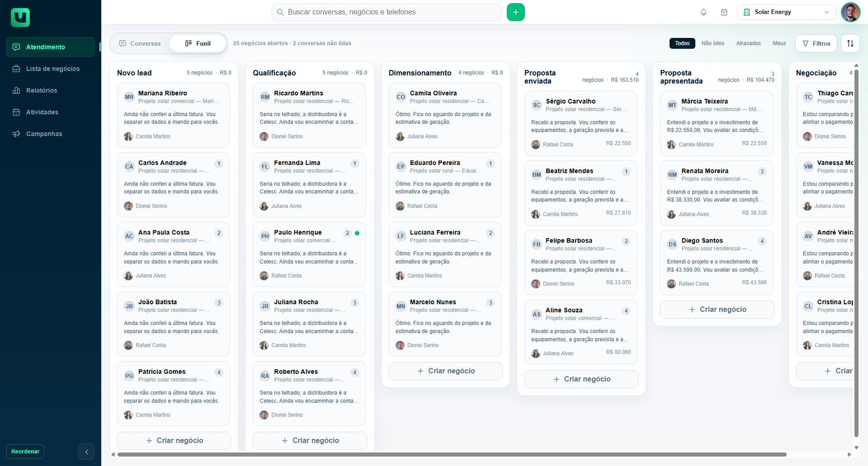Click Criar negócio in Proposta apresentada column
The width and height of the screenshot is (868, 466).
[x=717, y=309]
